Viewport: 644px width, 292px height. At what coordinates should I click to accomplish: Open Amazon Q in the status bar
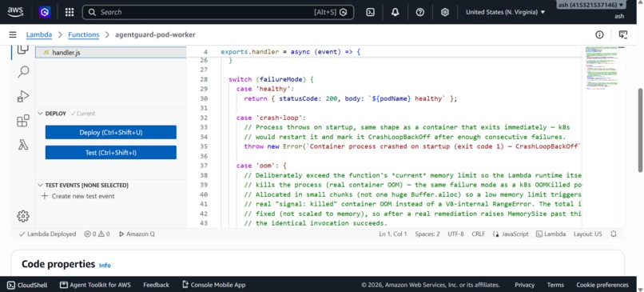137,234
